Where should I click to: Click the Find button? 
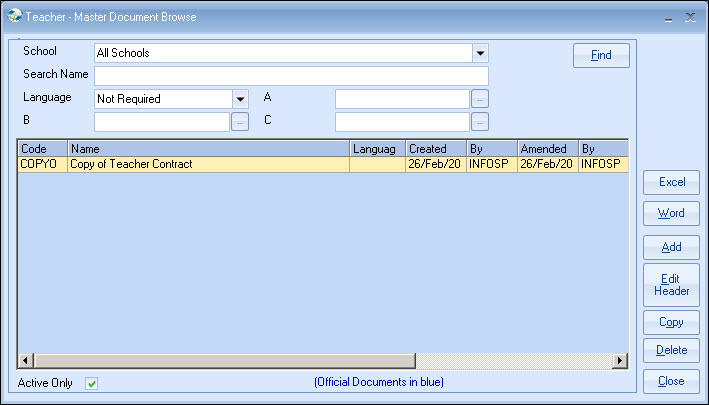[601, 55]
